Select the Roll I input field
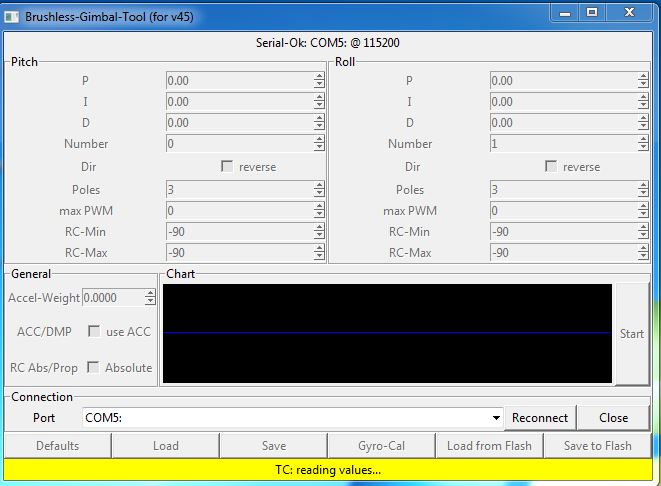 point(564,102)
